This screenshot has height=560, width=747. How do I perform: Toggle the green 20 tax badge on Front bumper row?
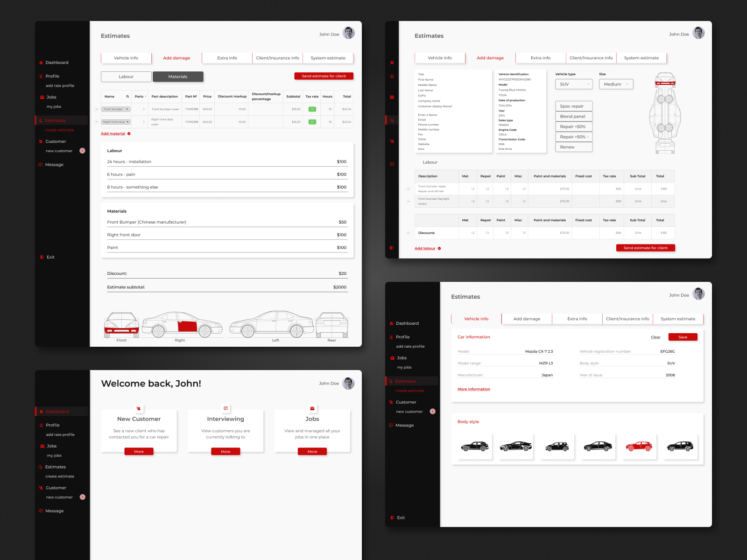(x=311, y=109)
